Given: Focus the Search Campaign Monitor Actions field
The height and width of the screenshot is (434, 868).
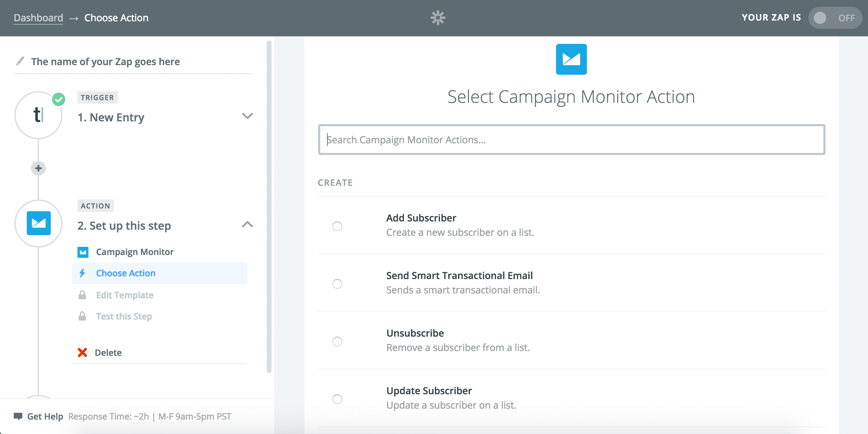Looking at the screenshot, I should [571, 140].
